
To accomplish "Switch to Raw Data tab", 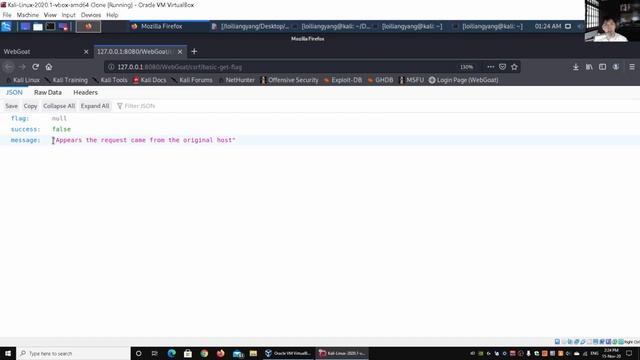I will 48,93.
